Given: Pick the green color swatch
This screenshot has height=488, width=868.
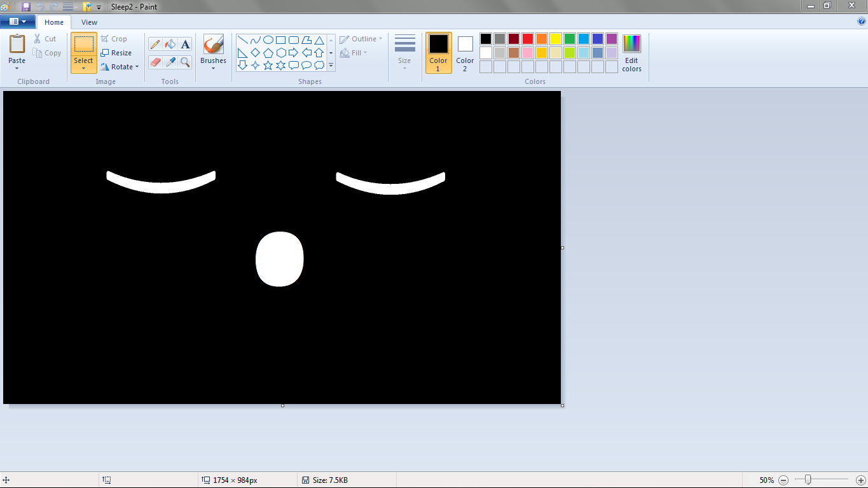Looking at the screenshot, I should (x=570, y=39).
